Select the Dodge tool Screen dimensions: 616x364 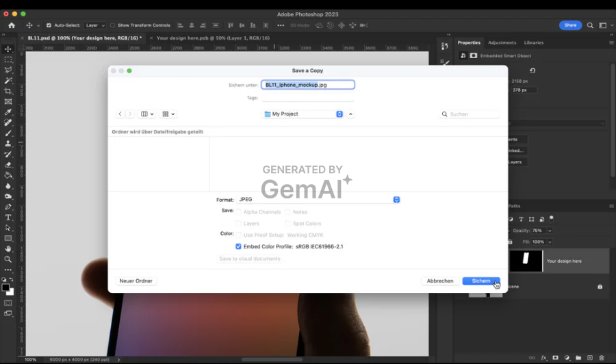tap(8, 196)
